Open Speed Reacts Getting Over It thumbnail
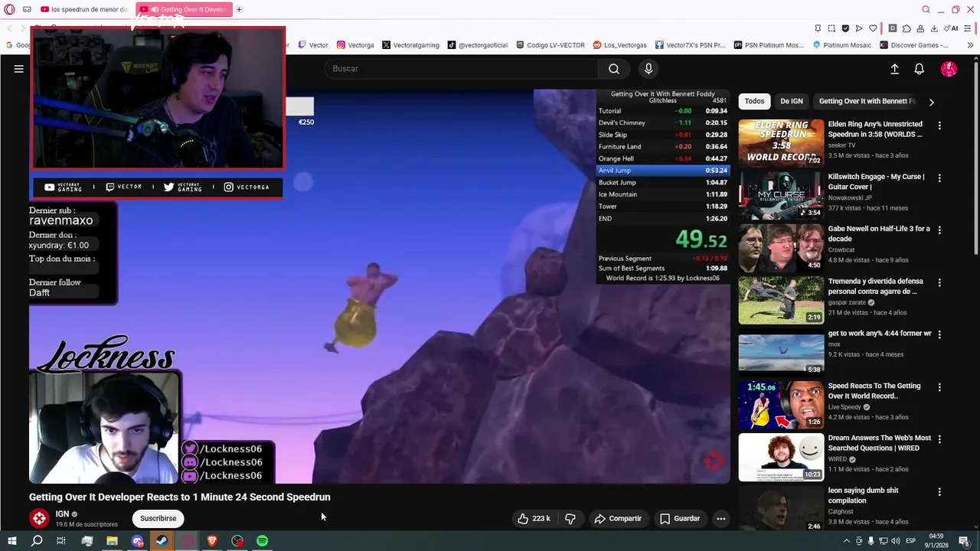Image resolution: width=980 pixels, height=551 pixels. [781, 404]
